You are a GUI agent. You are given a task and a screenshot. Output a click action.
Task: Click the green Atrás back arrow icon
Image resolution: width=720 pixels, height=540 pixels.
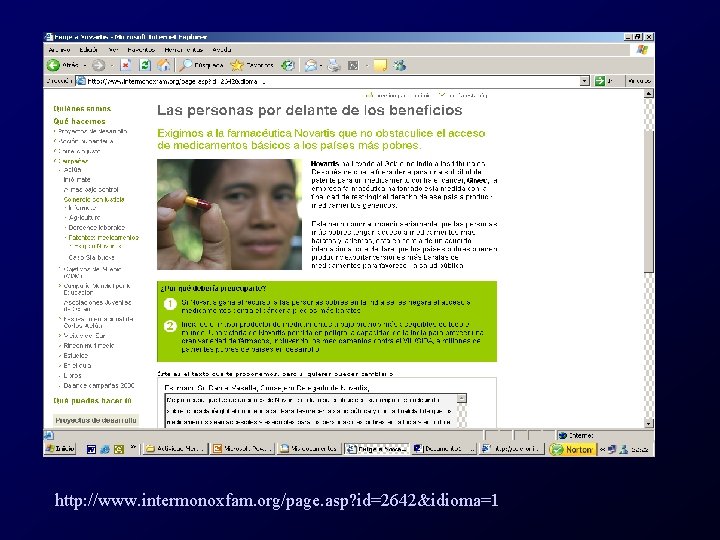pyautogui.click(x=53, y=66)
